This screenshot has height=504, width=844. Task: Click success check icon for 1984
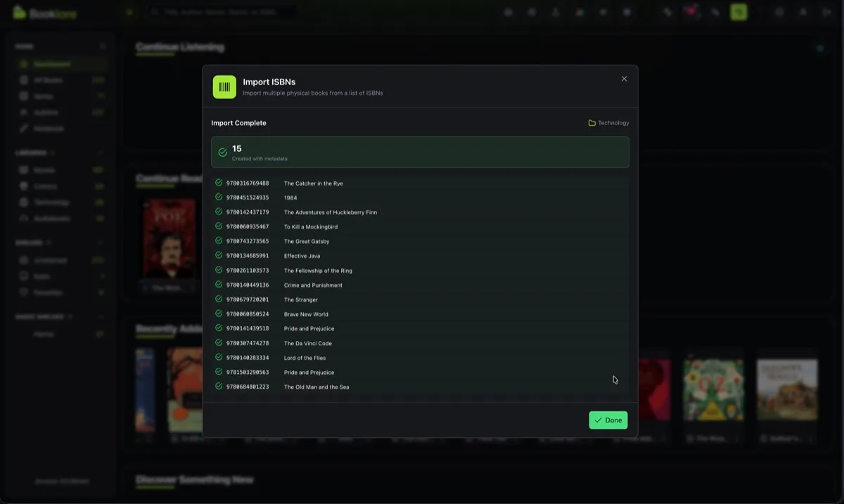[219, 198]
